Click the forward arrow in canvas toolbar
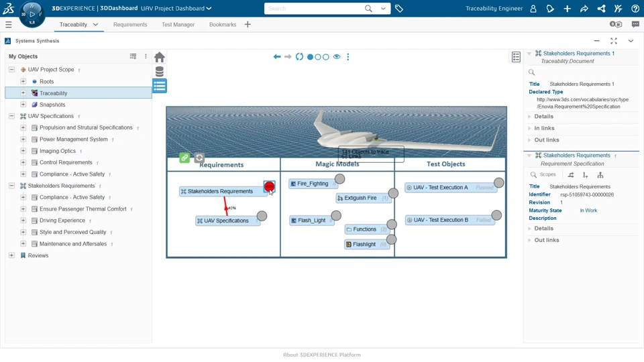This screenshot has height=362, width=644. click(288, 56)
